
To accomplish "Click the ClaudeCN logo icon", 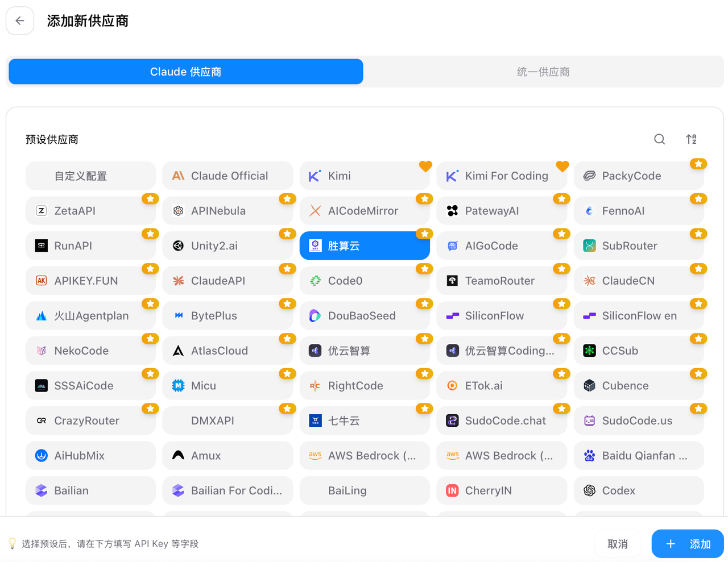I will click(590, 281).
